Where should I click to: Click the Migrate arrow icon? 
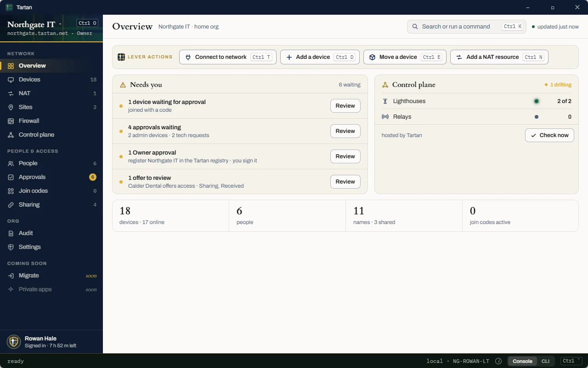coord(11,276)
